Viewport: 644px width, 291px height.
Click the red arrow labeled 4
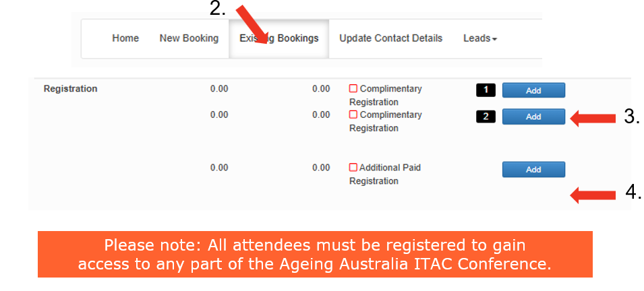pos(593,195)
